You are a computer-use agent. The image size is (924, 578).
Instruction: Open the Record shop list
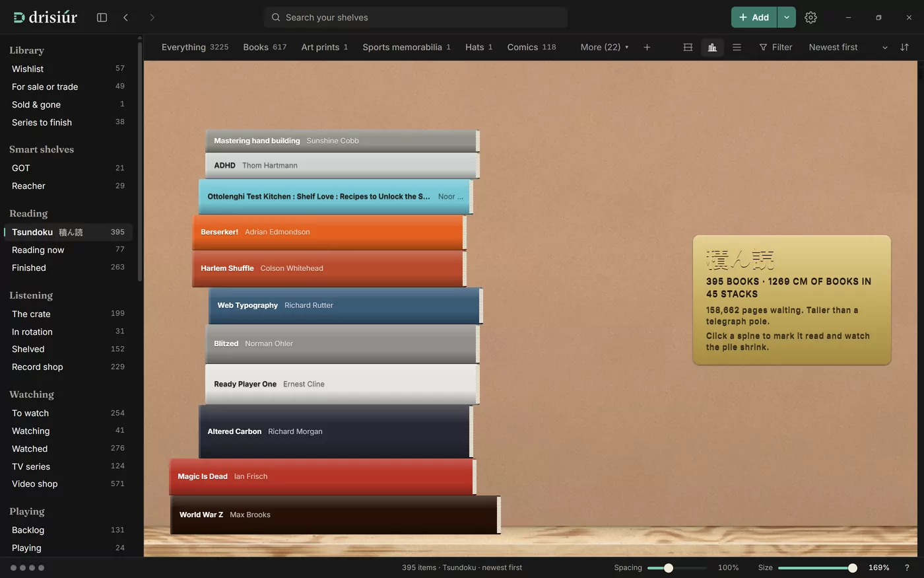68,367
